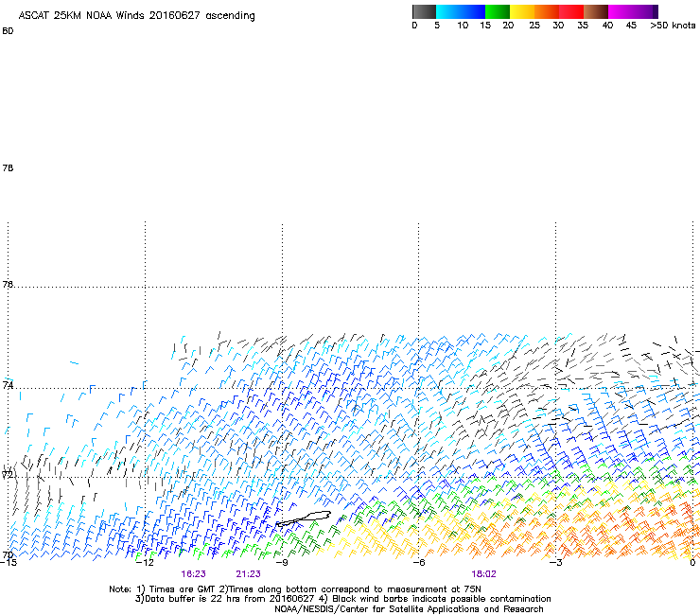Image resolution: width=700 pixels, height=615 pixels.
Task: Click the purple pass time '18:02'
Action: [x=483, y=574]
